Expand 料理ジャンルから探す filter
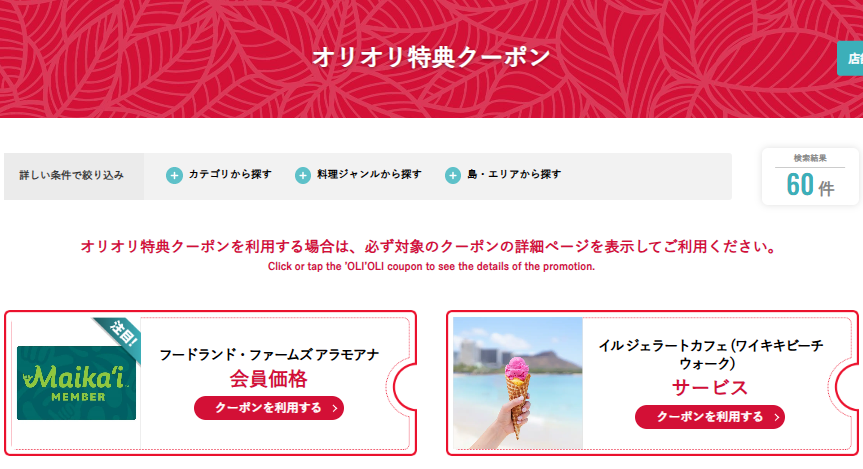 (358, 175)
